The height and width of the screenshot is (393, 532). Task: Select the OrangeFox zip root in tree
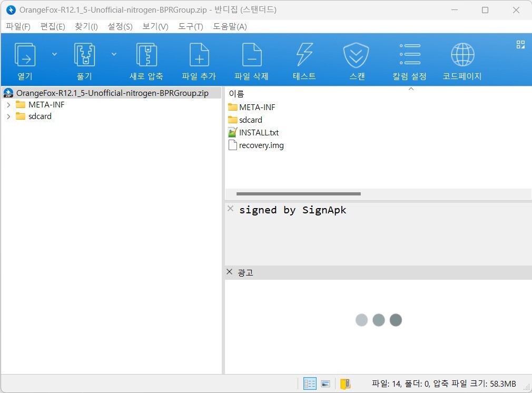(112, 93)
